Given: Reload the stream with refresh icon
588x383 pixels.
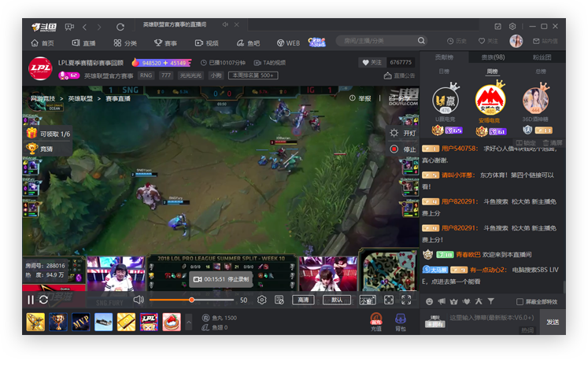Looking at the screenshot, I should point(43,300).
